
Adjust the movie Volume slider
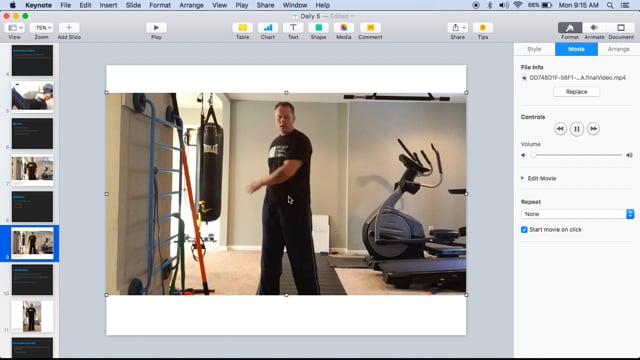pyautogui.click(x=576, y=155)
